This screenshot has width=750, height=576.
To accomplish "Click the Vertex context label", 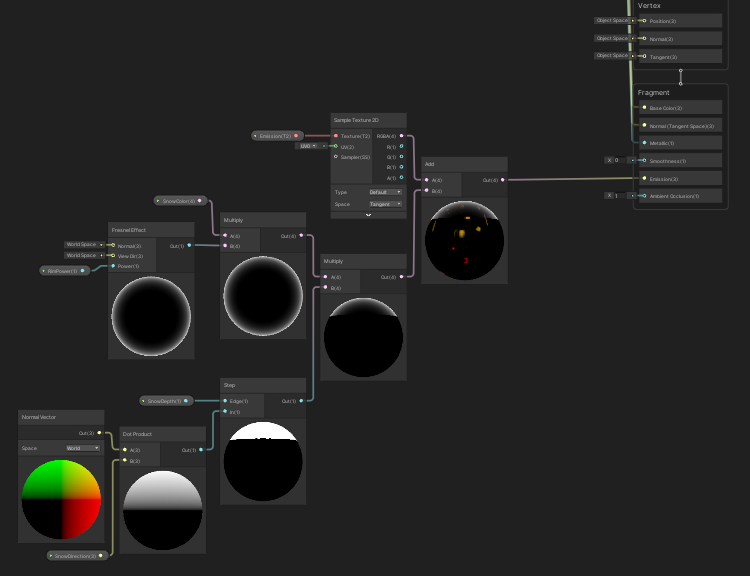I will pos(649,6).
